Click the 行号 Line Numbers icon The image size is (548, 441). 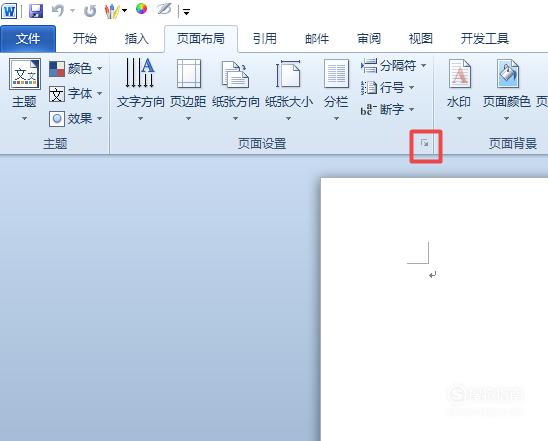tap(369, 88)
